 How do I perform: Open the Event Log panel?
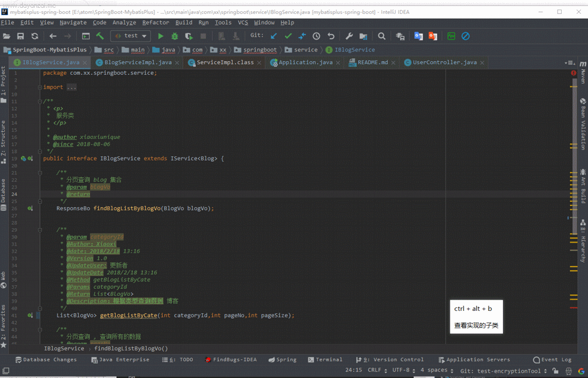pyautogui.click(x=552, y=359)
